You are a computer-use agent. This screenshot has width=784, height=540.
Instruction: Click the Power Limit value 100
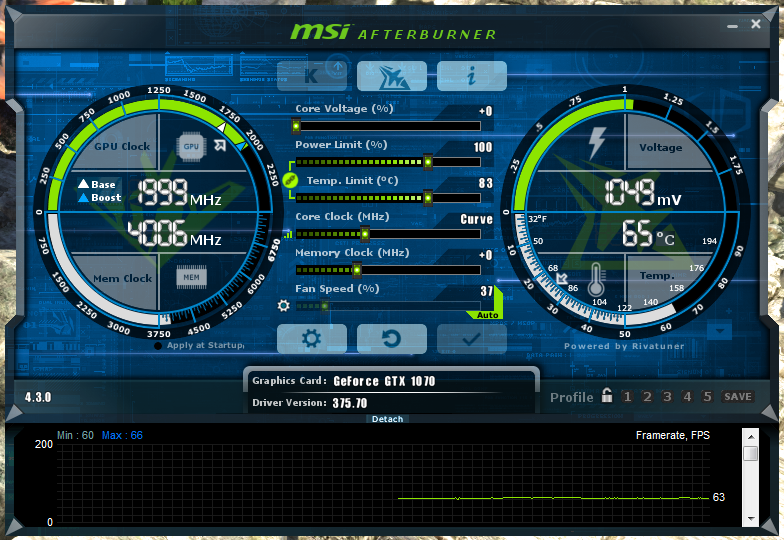[483, 148]
